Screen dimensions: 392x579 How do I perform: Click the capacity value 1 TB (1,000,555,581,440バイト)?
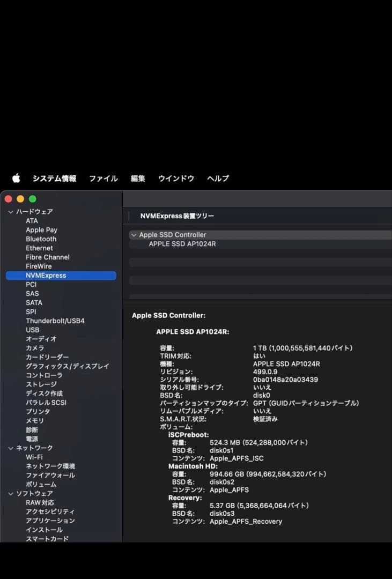(x=302, y=348)
